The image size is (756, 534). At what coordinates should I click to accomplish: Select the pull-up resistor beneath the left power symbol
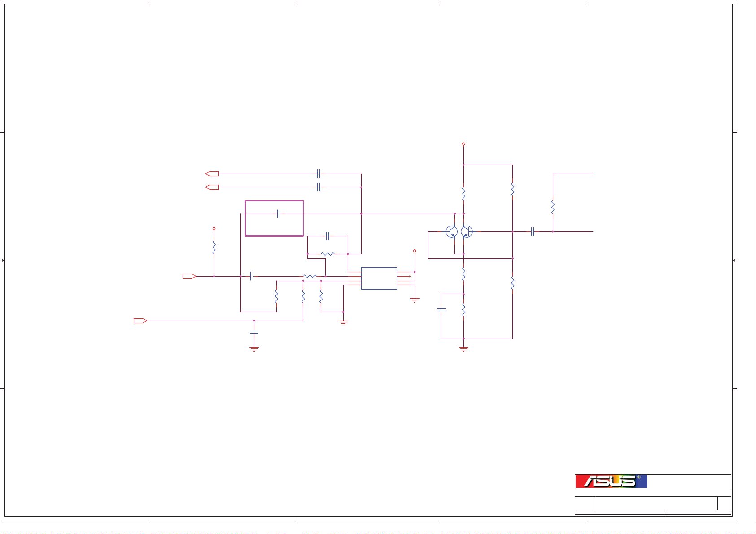[x=214, y=248]
